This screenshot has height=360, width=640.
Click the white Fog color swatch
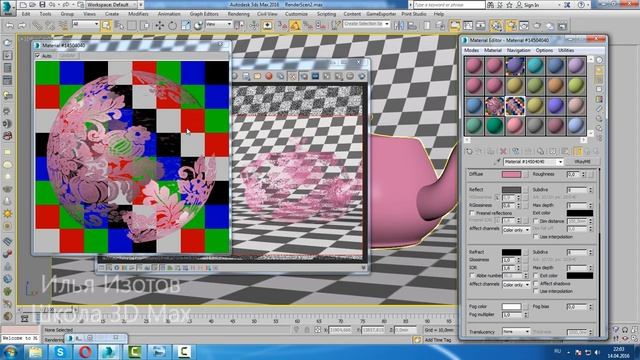point(511,307)
